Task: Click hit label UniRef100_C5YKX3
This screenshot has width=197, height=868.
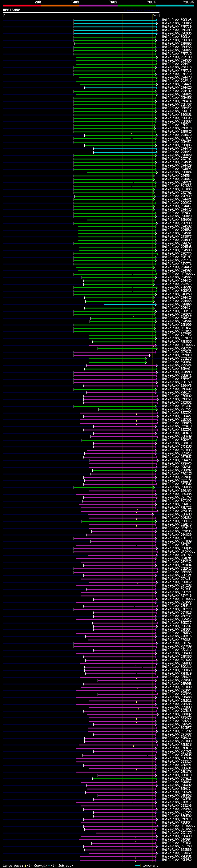Action: tap(176, 352)
